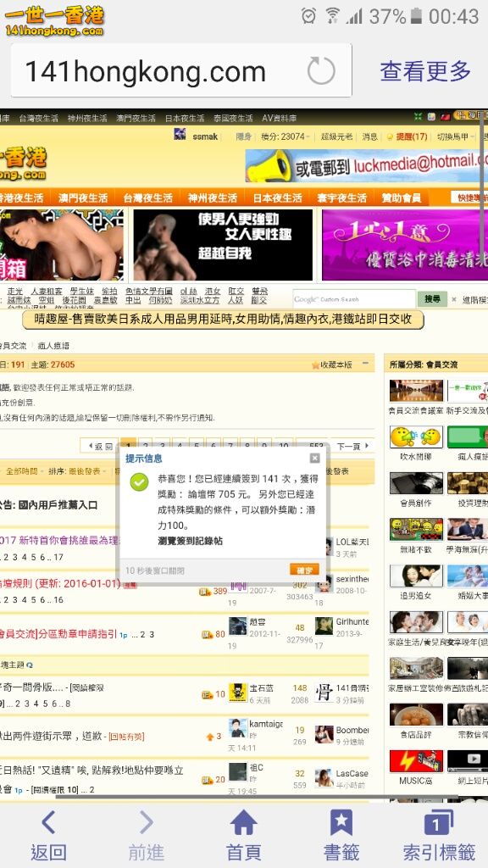488x868 pixels.
Task: Confirm the dialog with 確定 button
Action: [304, 570]
